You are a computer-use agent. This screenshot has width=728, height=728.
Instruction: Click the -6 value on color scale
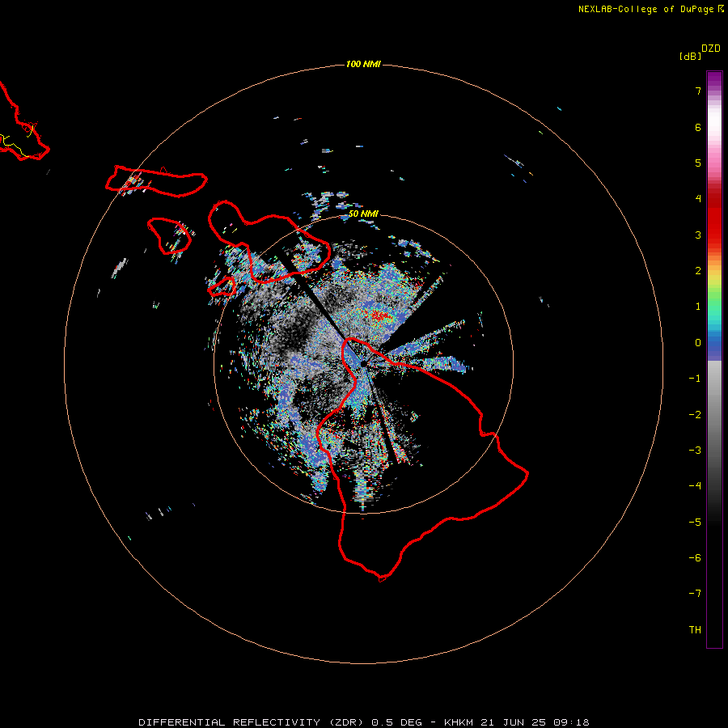pyautogui.click(x=695, y=558)
